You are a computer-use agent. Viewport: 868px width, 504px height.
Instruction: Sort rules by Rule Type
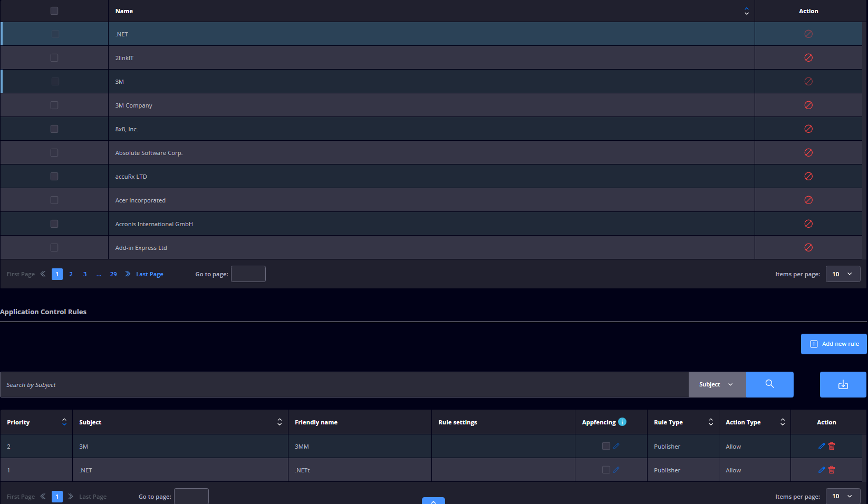(711, 422)
